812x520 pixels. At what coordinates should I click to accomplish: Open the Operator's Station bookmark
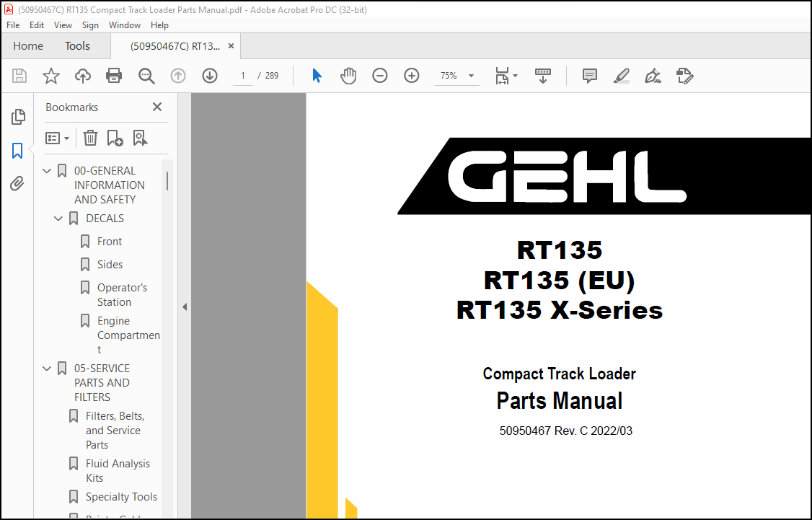point(122,295)
